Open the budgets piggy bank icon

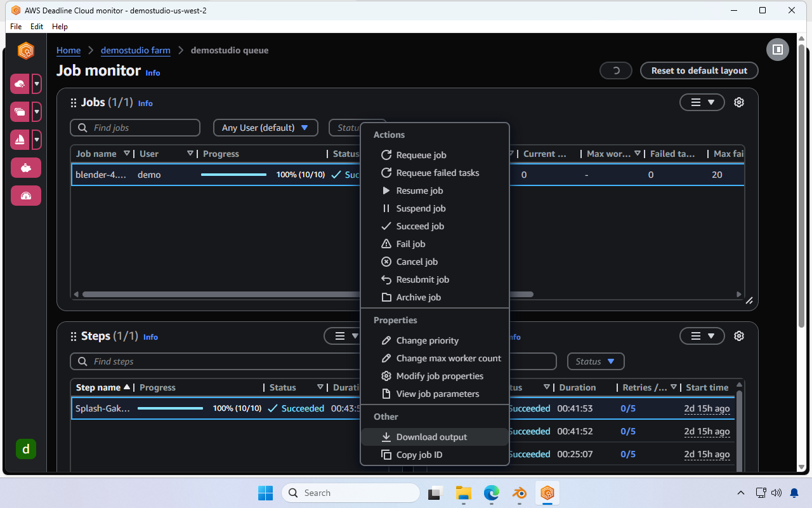(x=25, y=168)
